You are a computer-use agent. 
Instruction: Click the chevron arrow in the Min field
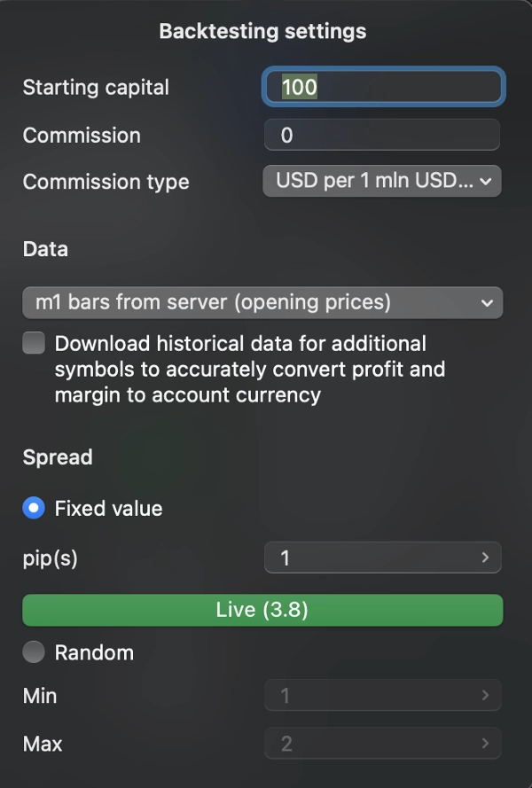485,696
